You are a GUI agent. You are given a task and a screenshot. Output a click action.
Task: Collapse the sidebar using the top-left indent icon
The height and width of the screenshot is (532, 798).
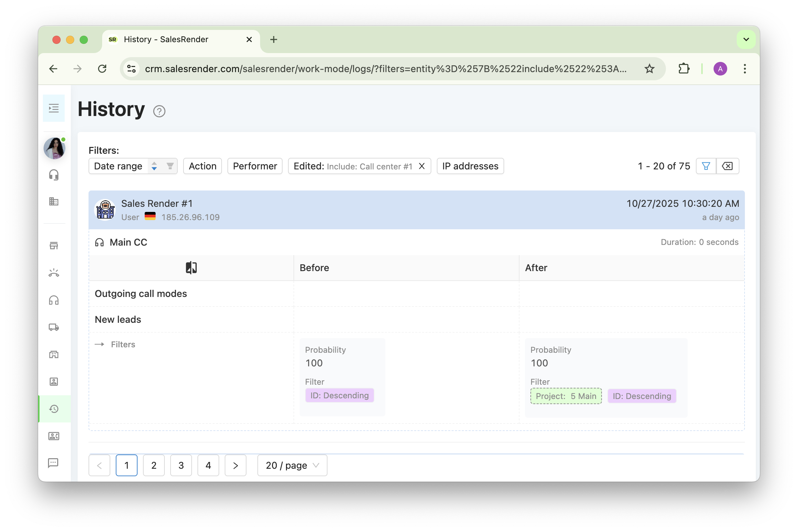[53, 108]
